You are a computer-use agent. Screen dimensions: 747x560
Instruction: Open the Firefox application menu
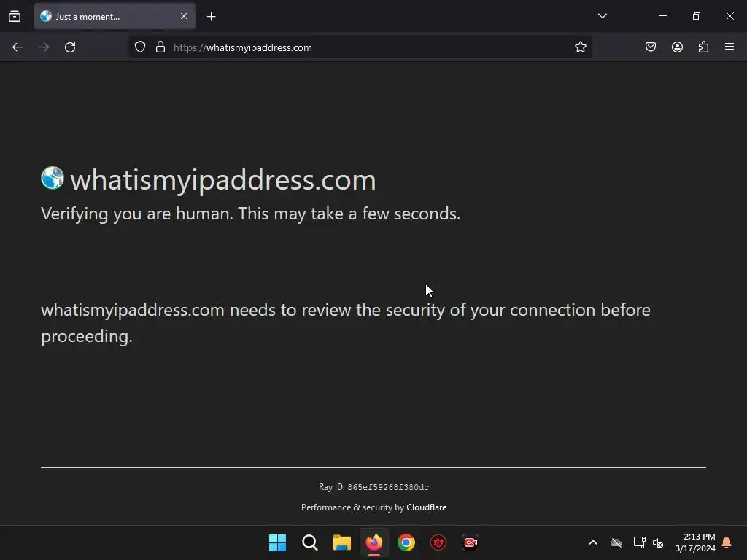pos(729,47)
